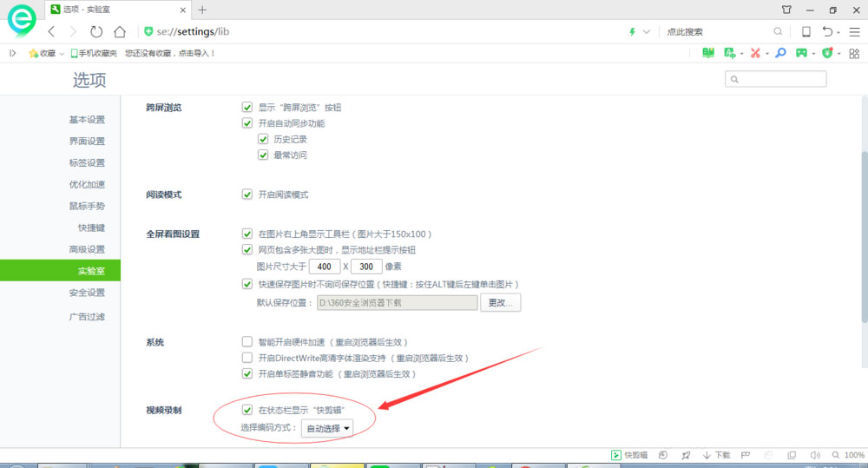Open the hamburger main menu
868x468 pixels.
855,31
